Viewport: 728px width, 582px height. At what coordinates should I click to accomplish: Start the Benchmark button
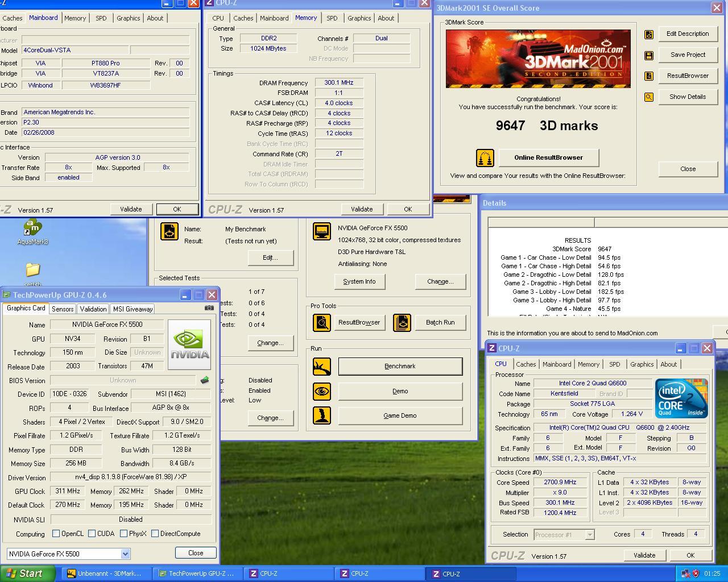(400, 366)
